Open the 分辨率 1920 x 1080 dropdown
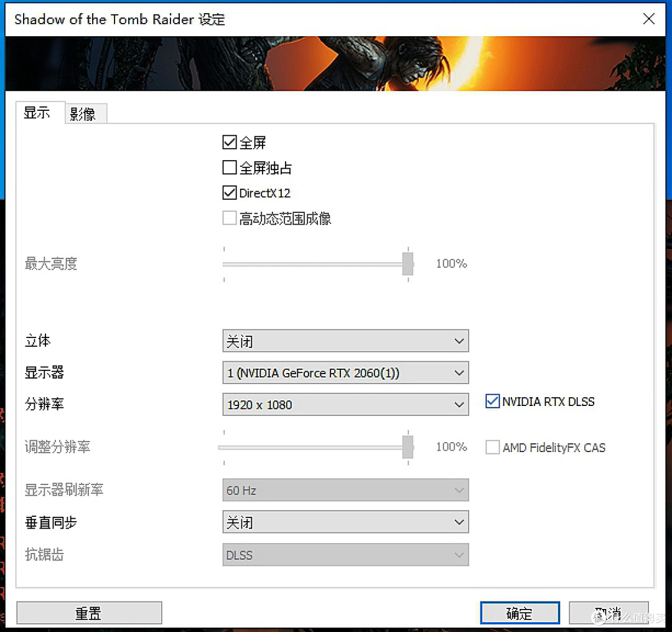 coord(345,404)
